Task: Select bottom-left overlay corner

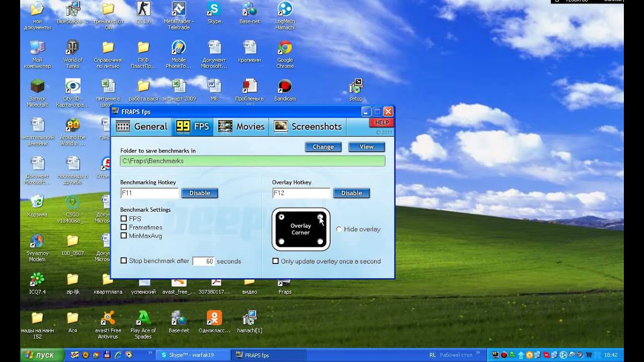Action: 282,242
